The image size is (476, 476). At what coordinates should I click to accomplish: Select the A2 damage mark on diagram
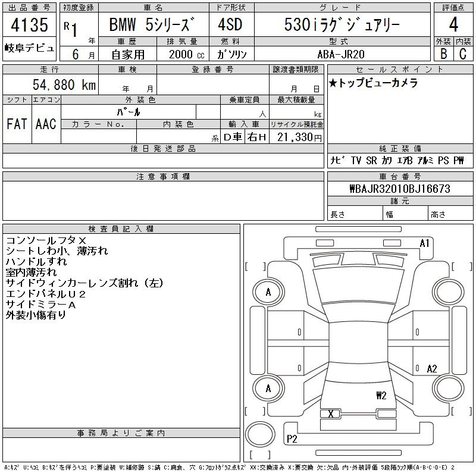click(x=432, y=369)
